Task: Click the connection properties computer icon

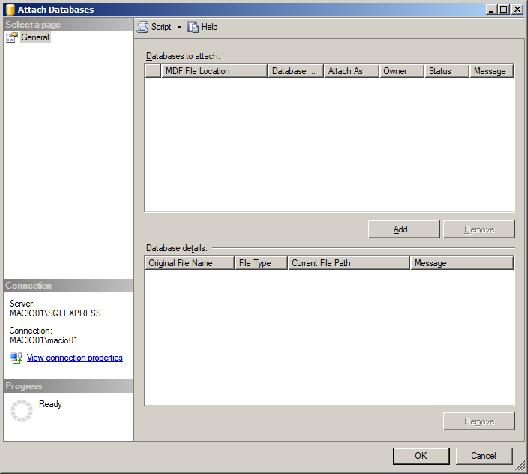Action: (16, 358)
